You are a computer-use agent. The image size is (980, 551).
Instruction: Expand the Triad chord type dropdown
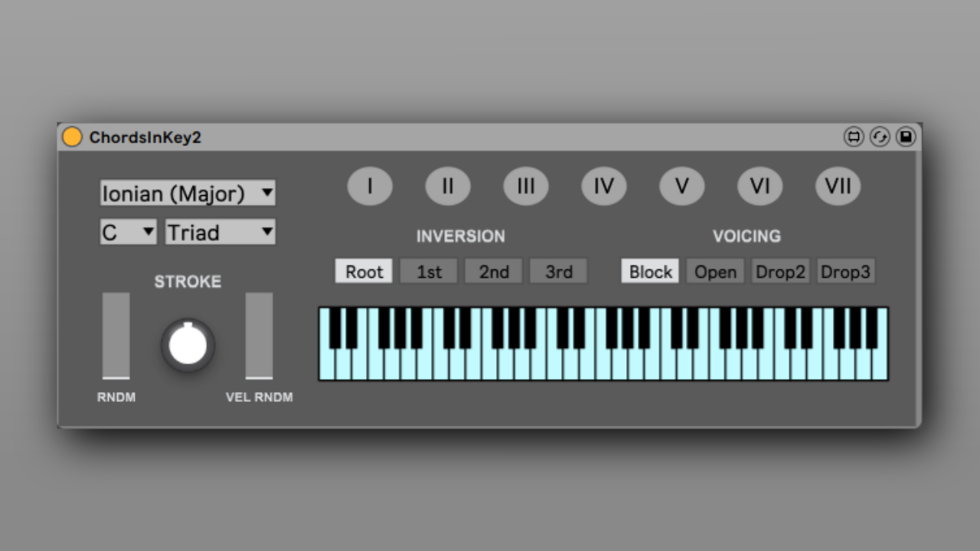click(x=220, y=232)
